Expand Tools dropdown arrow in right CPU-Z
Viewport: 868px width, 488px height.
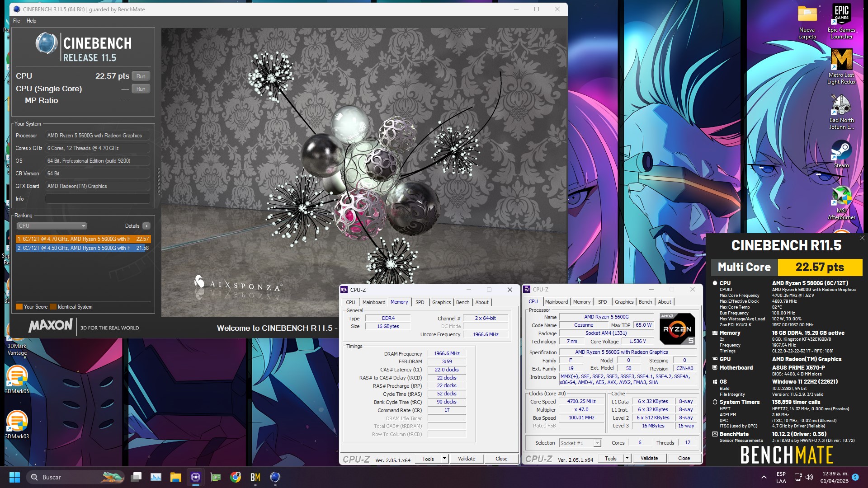(627, 458)
